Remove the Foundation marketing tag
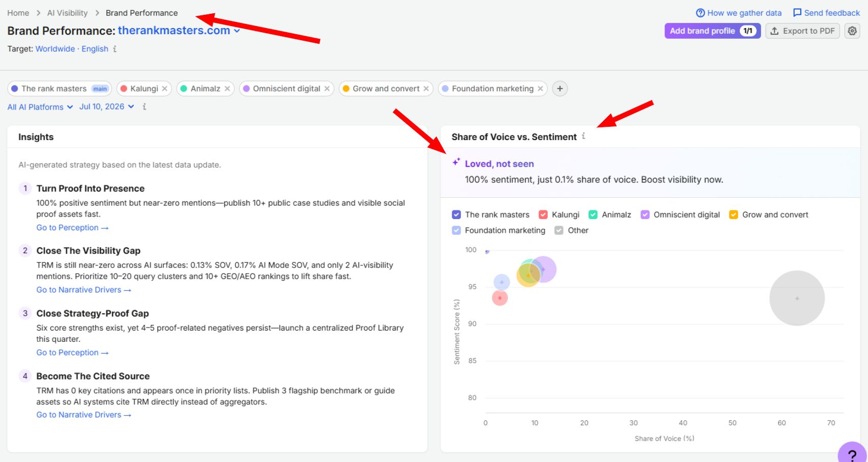The height and width of the screenshot is (462, 868). [x=540, y=89]
